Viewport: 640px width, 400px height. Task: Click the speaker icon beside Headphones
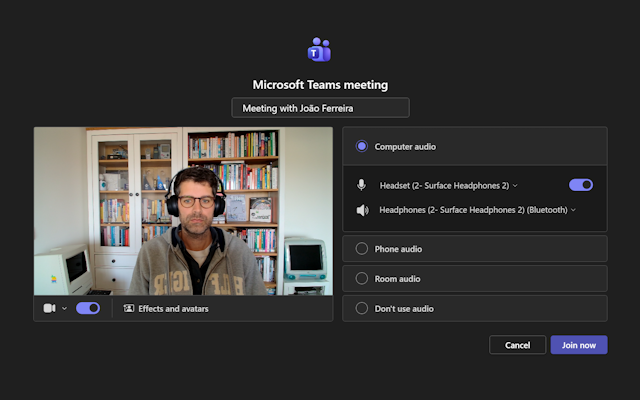(x=362, y=210)
